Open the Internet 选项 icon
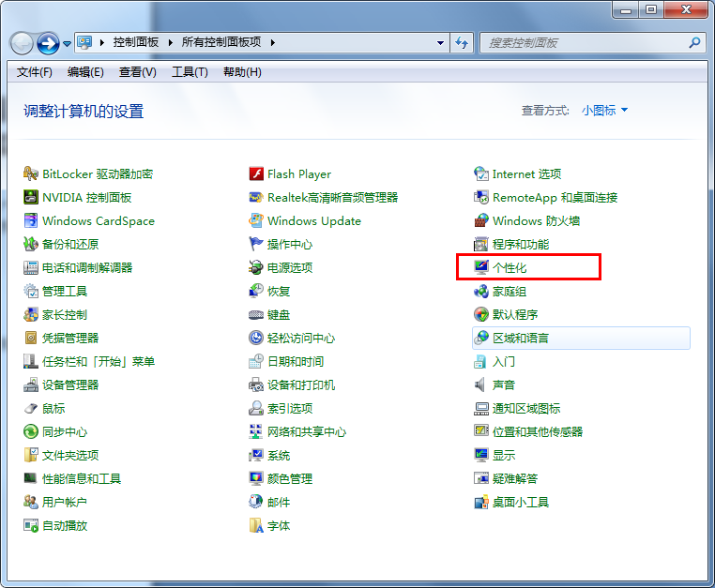 point(481,173)
